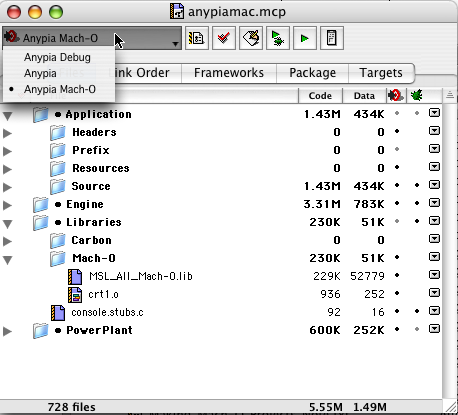Click the Debug toolbar icon with the bug
Viewport: 458px width, 415px height.
tap(278, 38)
